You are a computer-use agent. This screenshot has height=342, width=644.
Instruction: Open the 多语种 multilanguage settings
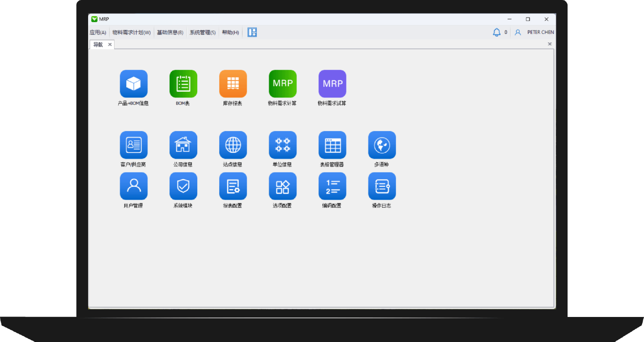(x=382, y=144)
